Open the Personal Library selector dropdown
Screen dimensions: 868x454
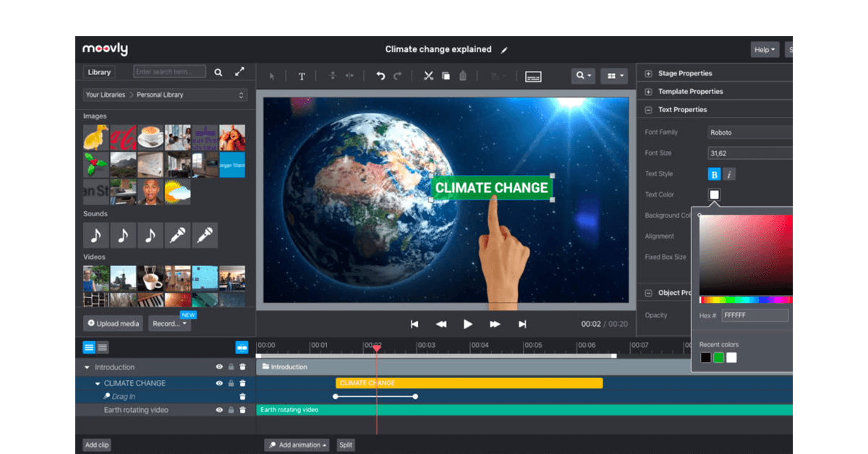click(165, 95)
